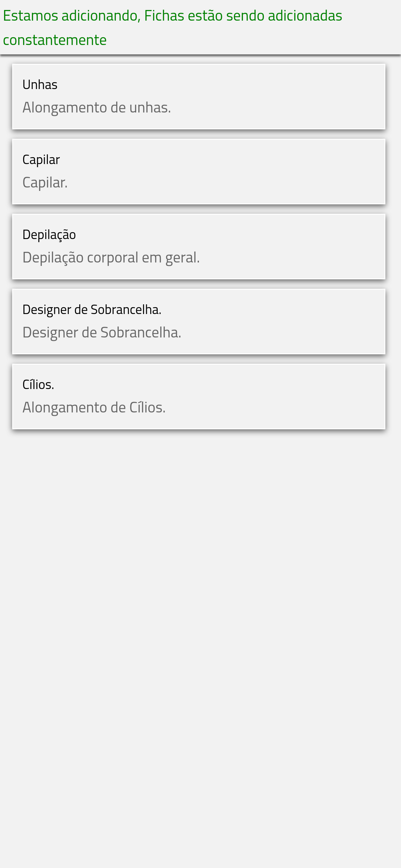401x868 pixels.
Task: Click the word "constantemente" in the header
Action: coord(55,40)
